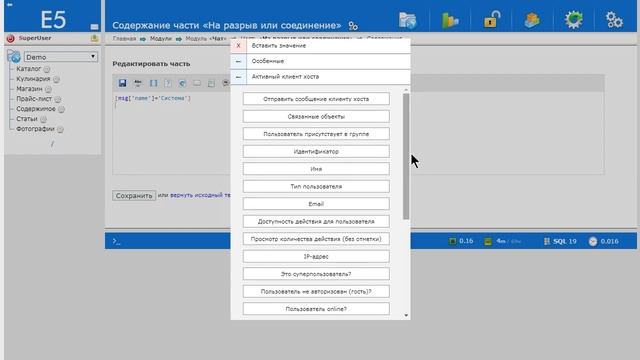
Task: Click the circle icon next to Магазин
Action: [48, 89]
